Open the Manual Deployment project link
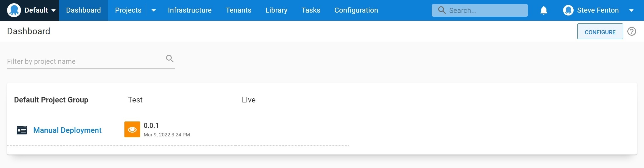Viewport: 644px width, 168px height. pyautogui.click(x=67, y=130)
